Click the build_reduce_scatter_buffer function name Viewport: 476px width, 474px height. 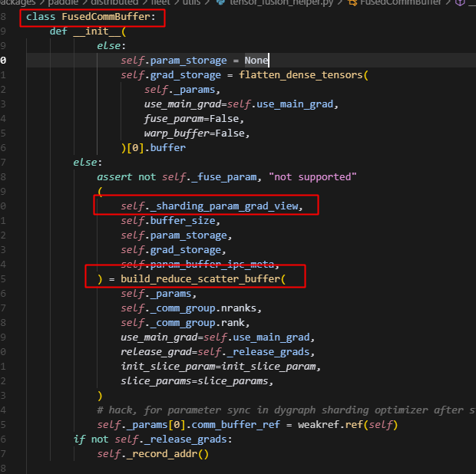tap(200, 278)
